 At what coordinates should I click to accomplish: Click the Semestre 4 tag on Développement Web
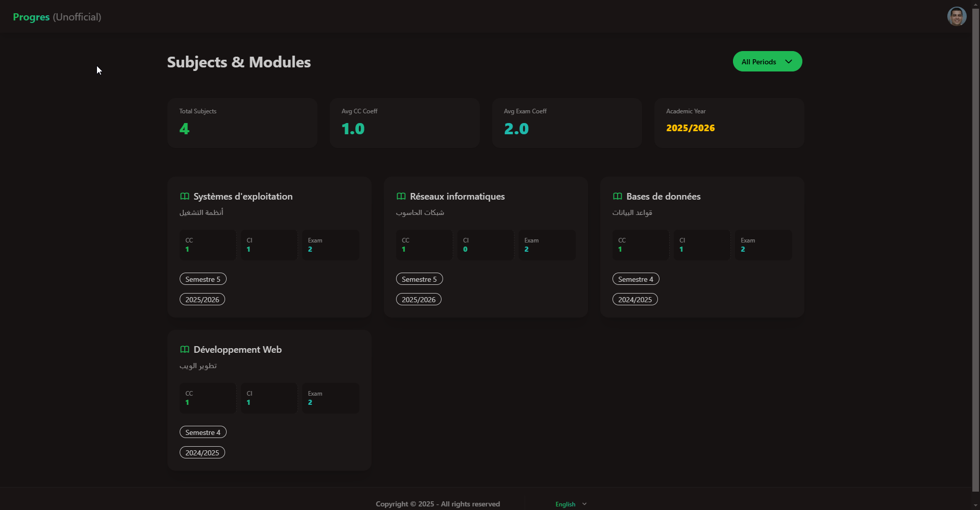[x=203, y=432]
